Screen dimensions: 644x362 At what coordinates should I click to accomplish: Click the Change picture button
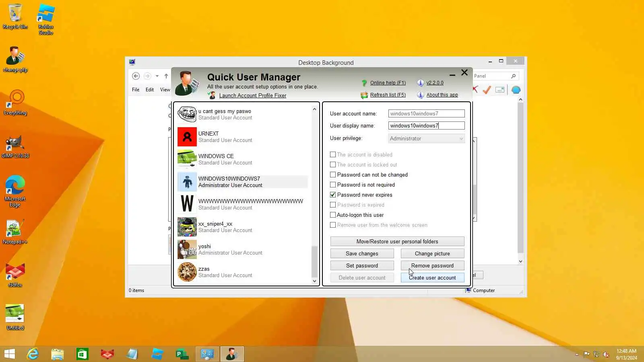pos(432,253)
